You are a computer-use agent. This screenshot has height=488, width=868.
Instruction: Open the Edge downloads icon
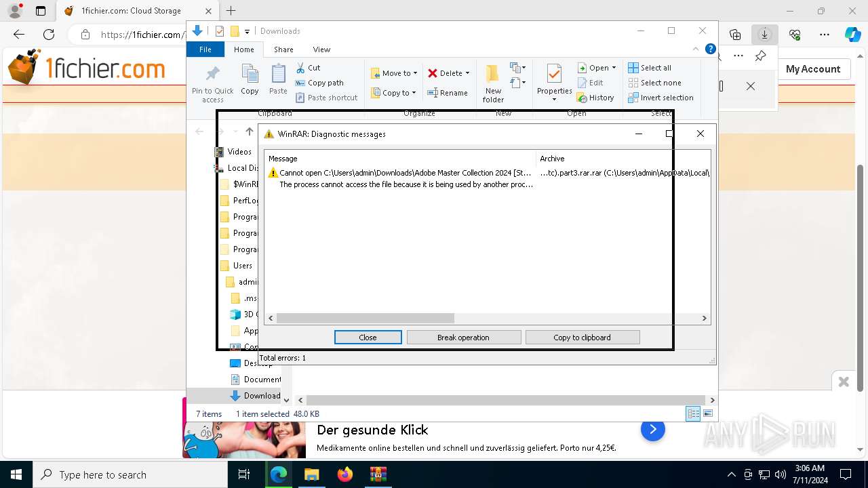pyautogui.click(x=764, y=35)
